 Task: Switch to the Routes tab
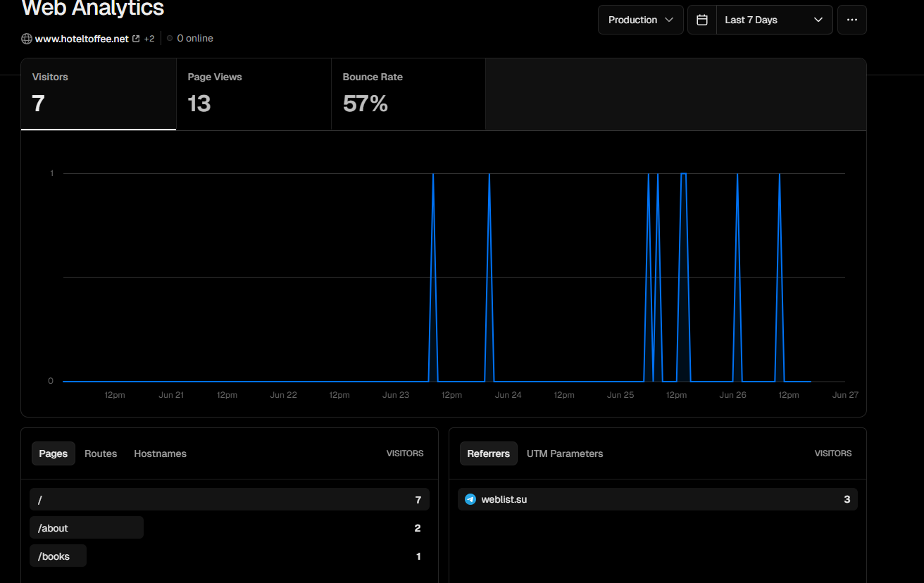tap(101, 453)
